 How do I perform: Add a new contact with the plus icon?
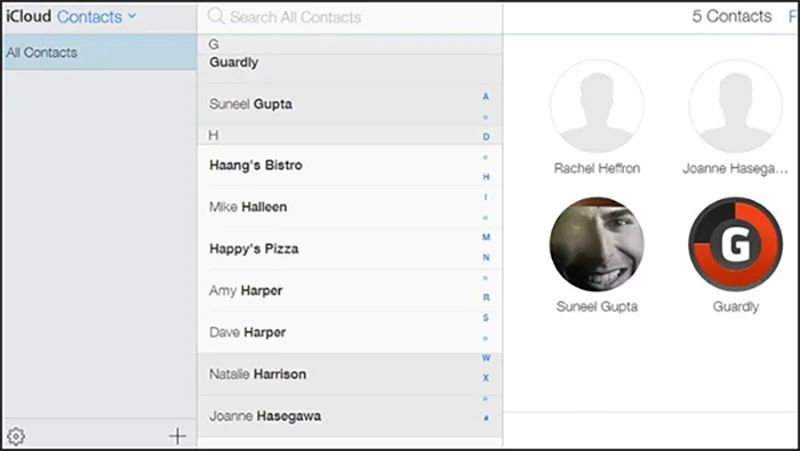(x=178, y=436)
